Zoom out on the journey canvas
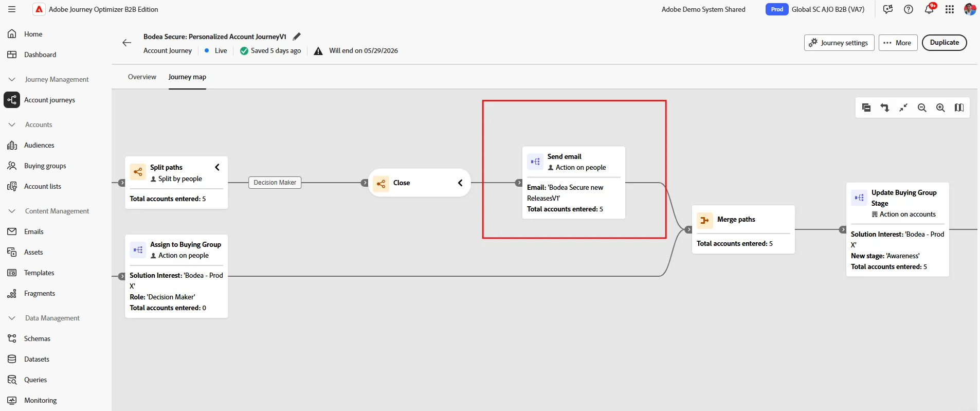The height and width of the screenshot is (411, 980). tap(922, 108)
